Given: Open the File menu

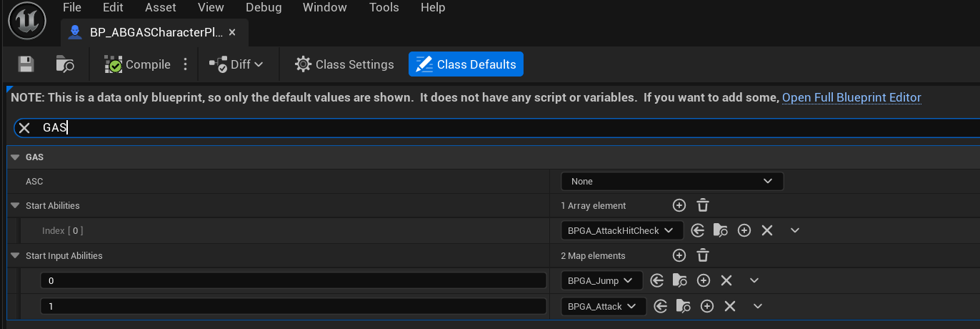Looking at the screenshot, I should 72,8.
